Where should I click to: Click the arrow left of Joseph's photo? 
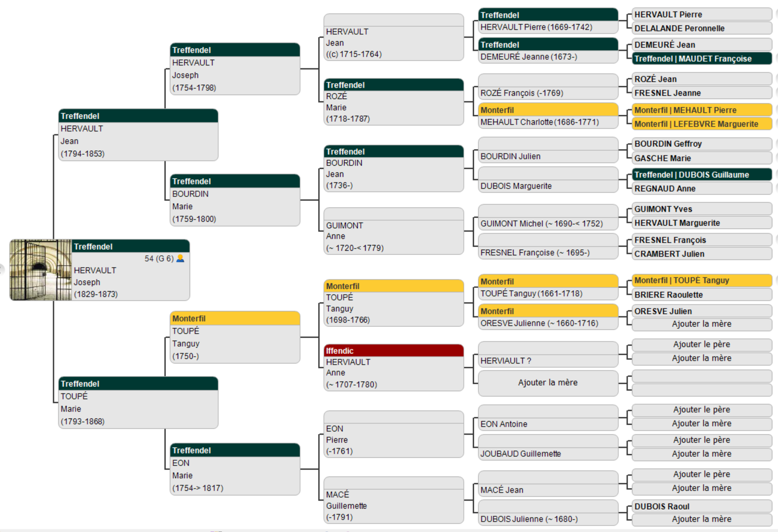point(2,269)
